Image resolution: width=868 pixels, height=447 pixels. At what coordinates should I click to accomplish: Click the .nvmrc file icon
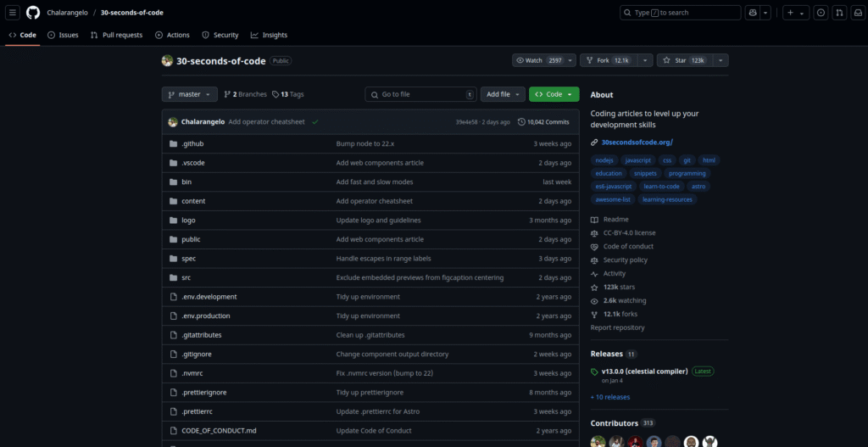[x=173, y=373]
